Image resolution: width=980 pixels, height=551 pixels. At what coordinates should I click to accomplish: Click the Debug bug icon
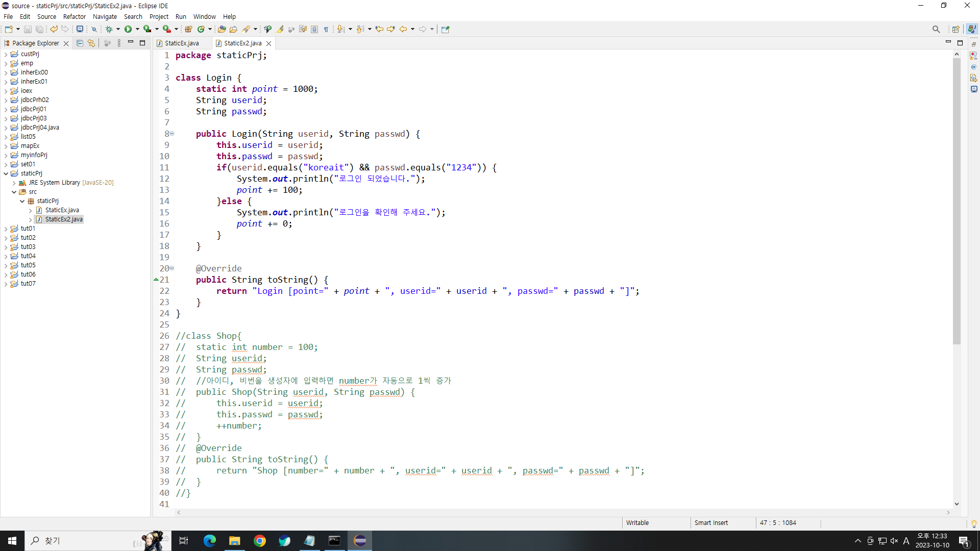coord(109,29)
